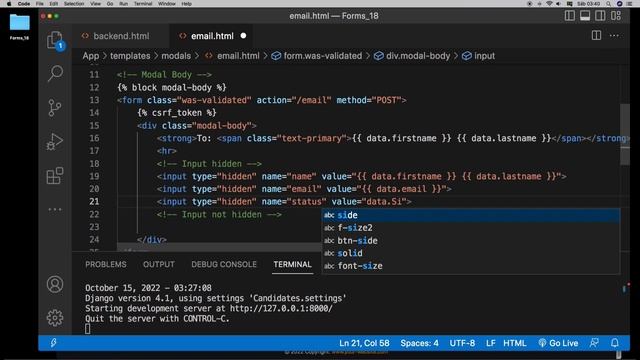The height and width of the screenshot is (360, 640).
Task: Toggle the secondary sidebar layout icon
Action: pyautogui.click(x=600, y=16)
